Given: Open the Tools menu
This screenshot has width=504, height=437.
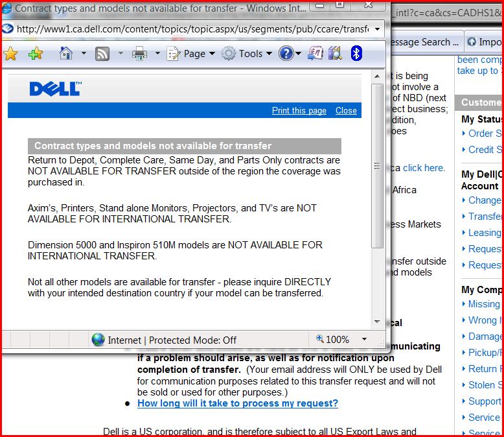Looking at the screenshot, I should [x=247, y=54].
